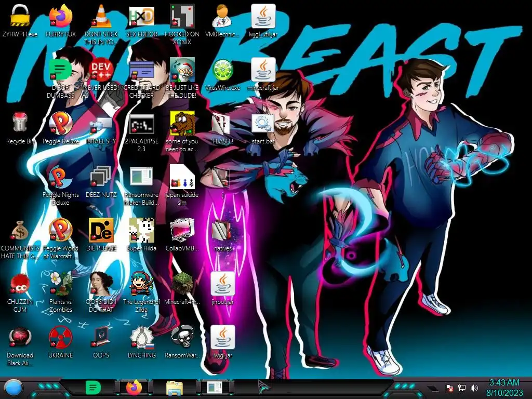The width and height of the screenshot is (532, 399).
Task: Open the DEEZ NUTZ stacked windows shortcut
Action: 101,177
